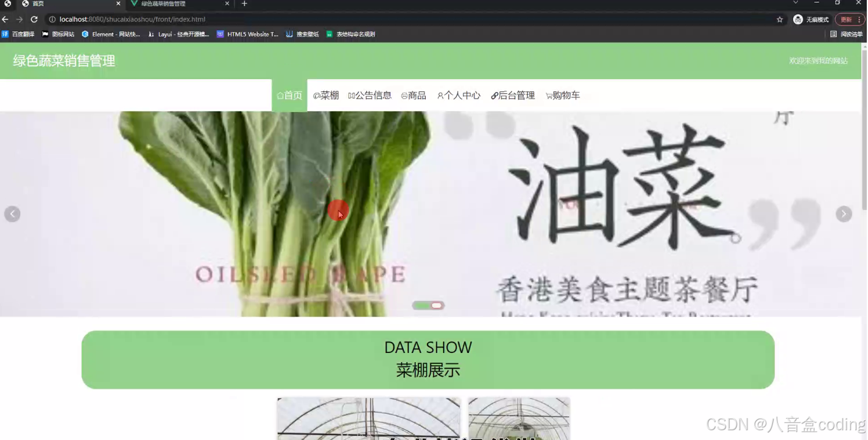Viewport: 868px width, 440px height.
Task: Open a new browser tab with plus
Action: coord(244,4)
